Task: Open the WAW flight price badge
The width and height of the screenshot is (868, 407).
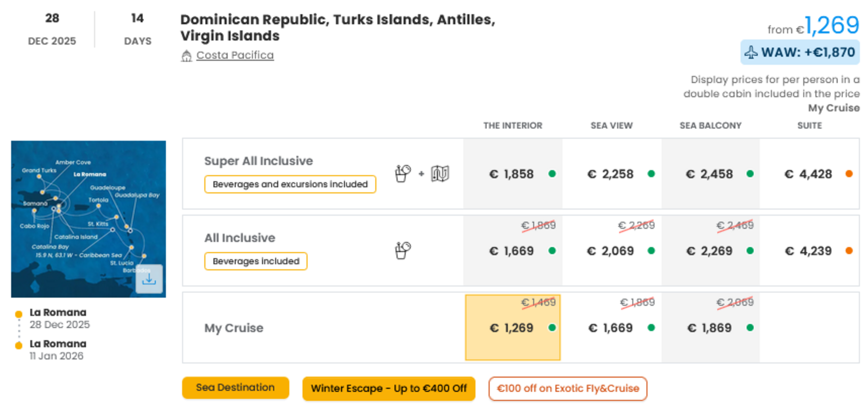Action: (x=800, y=52)
